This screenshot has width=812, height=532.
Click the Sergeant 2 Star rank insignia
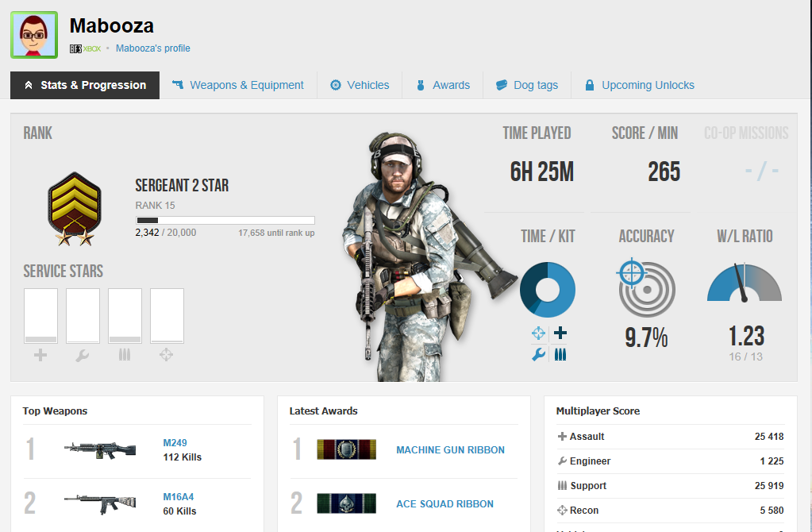click(75, 208)
